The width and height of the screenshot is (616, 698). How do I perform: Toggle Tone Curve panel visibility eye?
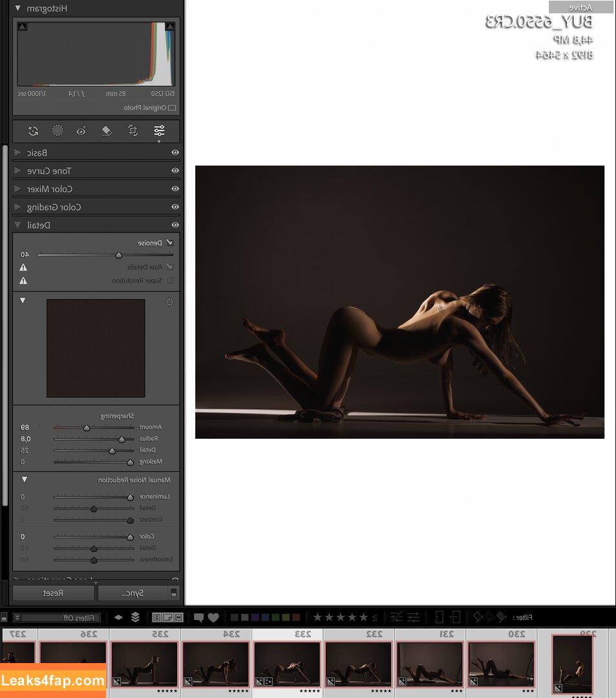point(175,171)
